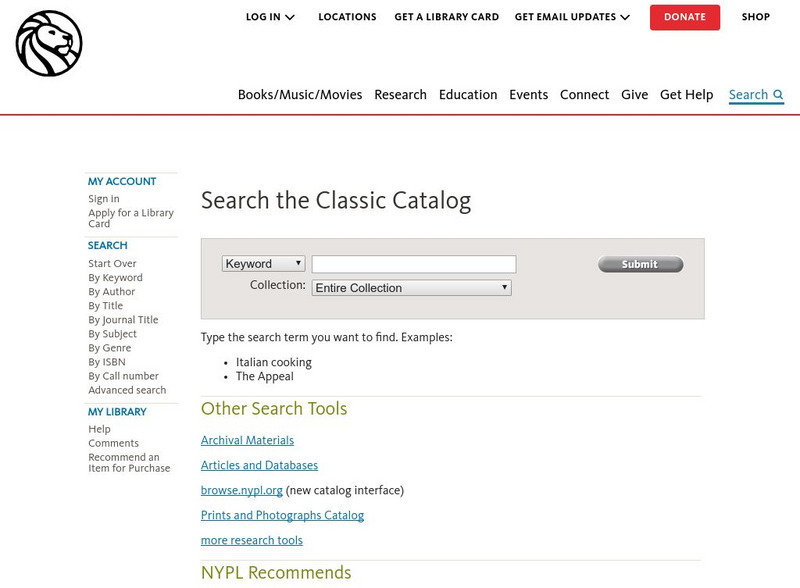Click the Log In text
Image resolution: width=800 pixels, height=588 pixels.
pos(263,17)
